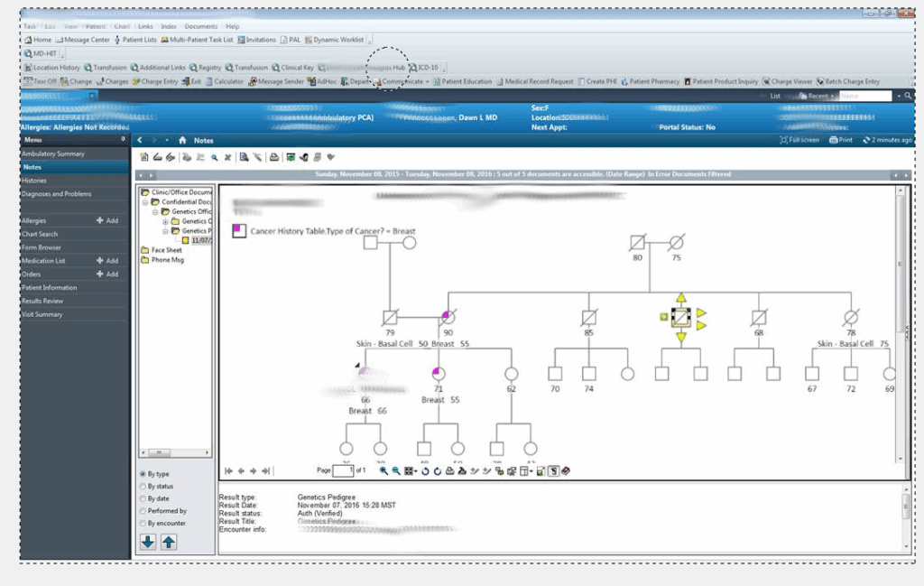This screenshot has height=586, width=924.
Task: Open the Communicate dropdown arrow
Action: pyautogui.click(x=428, y=81)
